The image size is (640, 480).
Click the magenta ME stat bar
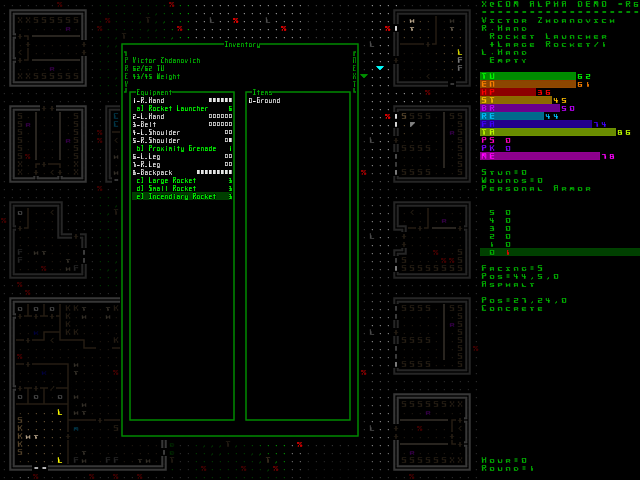pyautogui.click(x=540, y=156)
